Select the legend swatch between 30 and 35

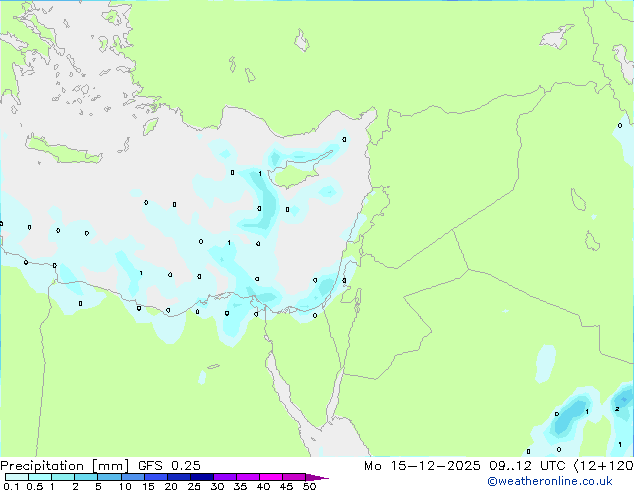point(225,477)
